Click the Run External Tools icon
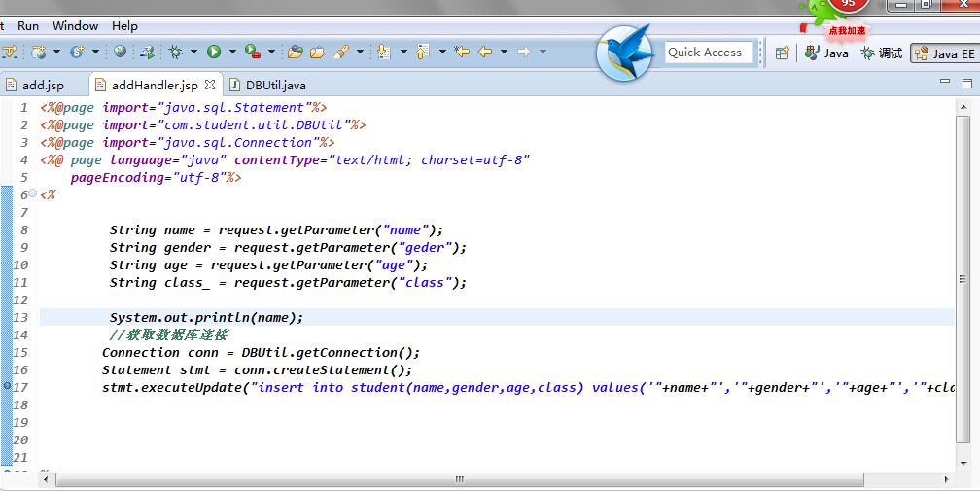 253,52
